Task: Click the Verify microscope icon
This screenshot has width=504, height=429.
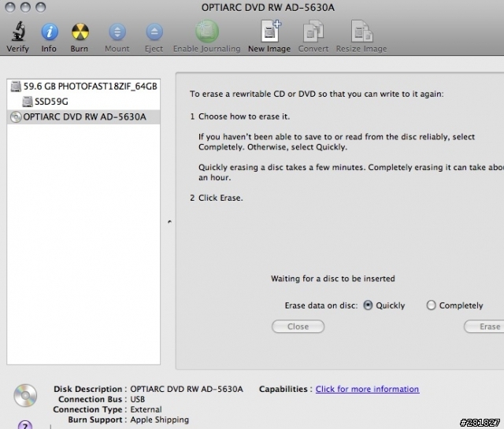Action: click(x=18, y=31)
